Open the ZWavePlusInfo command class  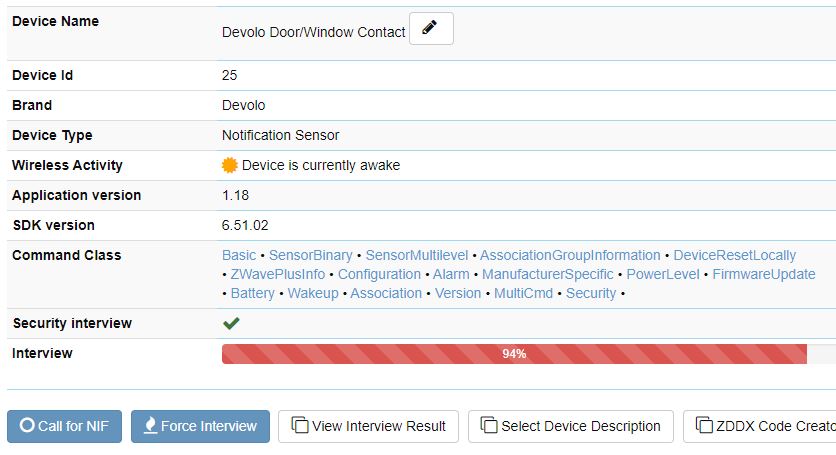click(x=277, y=275)
